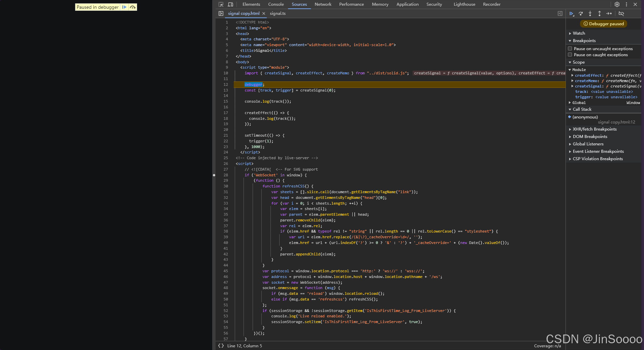Open the Application tab
This screenshot has width=644, height=350.
(x=408, y=4)
